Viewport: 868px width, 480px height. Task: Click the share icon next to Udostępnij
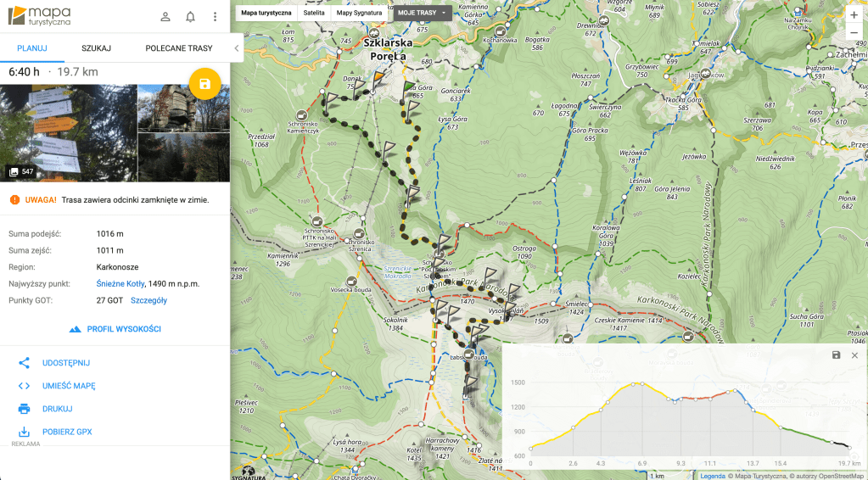25,363
